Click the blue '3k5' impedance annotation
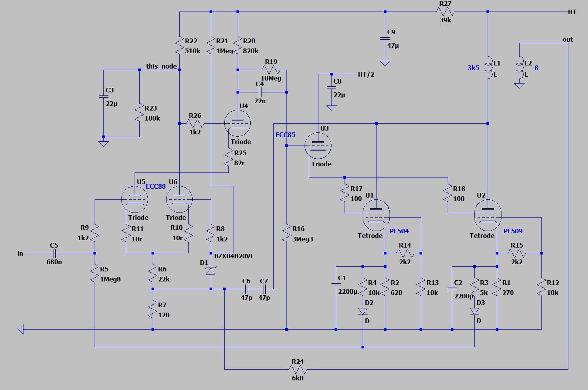Viewport: 588px width, 390px height. tap(473, 68)
